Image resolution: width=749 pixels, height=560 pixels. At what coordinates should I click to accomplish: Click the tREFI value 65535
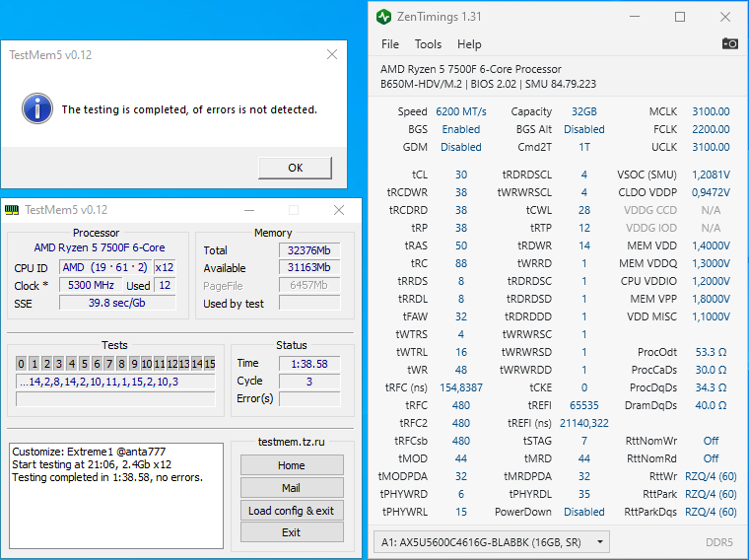[x=584, y=405]
